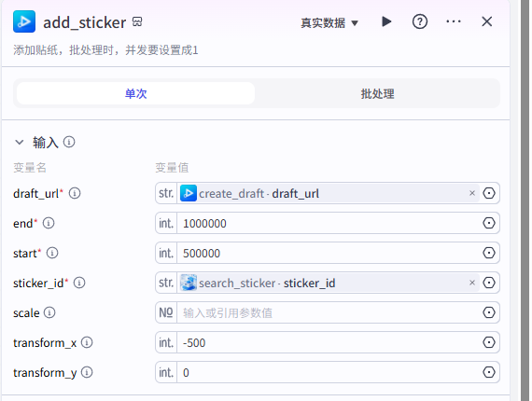Click the add_sticker node title text

point(85,22)
